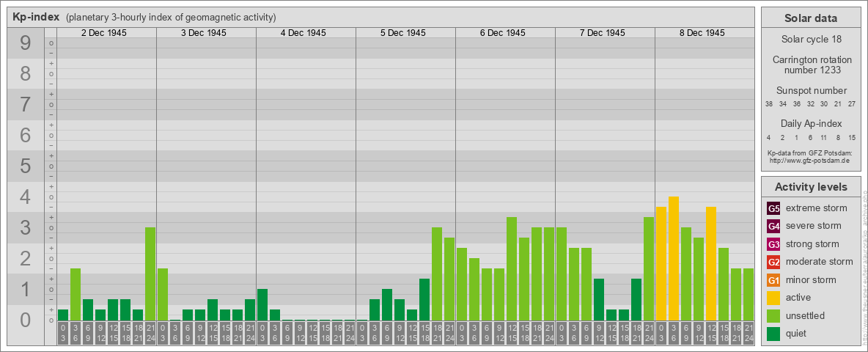This screenshot has width=868, height=352.
Task: Select the 4 Dec 1945 date header
Action: point(303,33)
